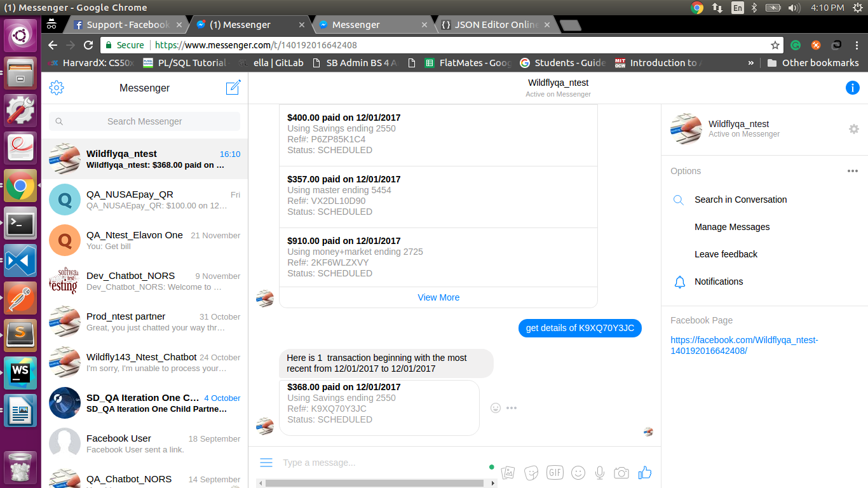Send a thumbs-up like
The height and width of the screenshot is (488, 868).
(x=645, y=472)
